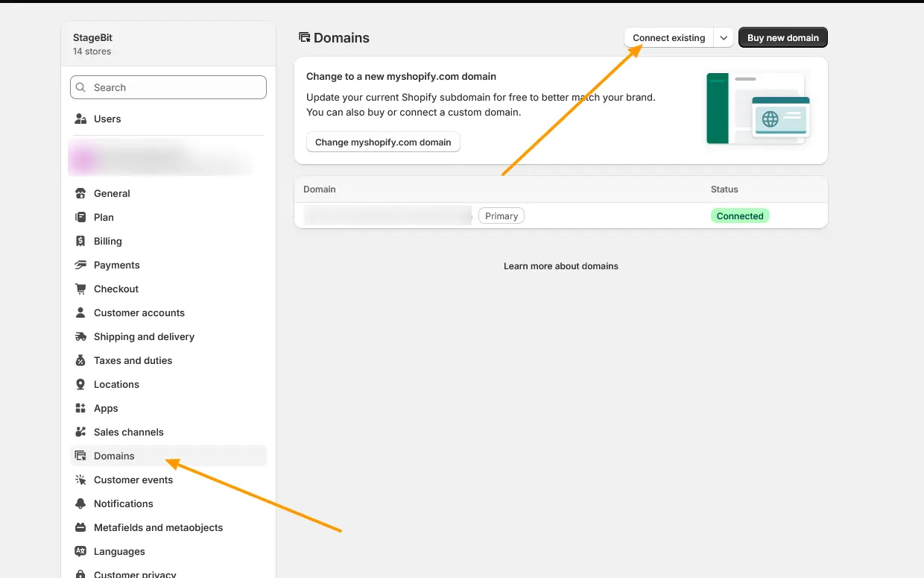Select Languages in sidebar
This screenshot has height=578, width=924.
pos(168,551)
